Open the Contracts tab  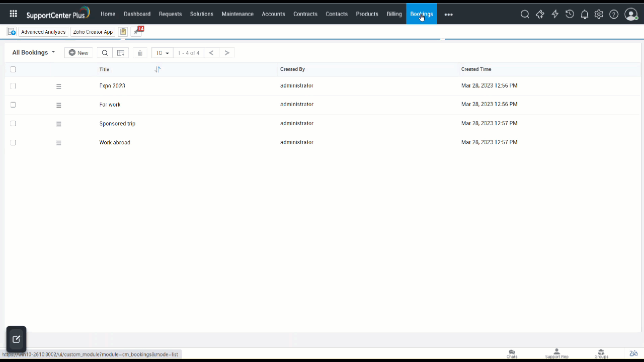coord(305,14)
